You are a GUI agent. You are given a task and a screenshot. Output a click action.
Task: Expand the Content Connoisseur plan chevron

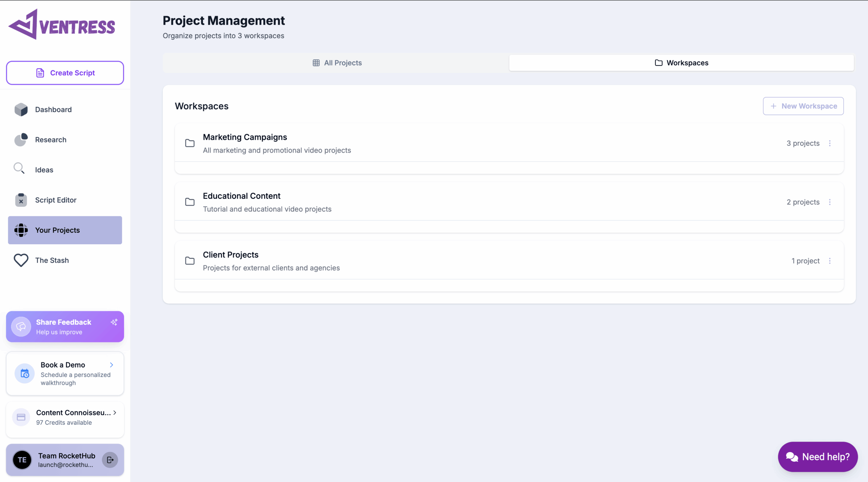[115, 412]
